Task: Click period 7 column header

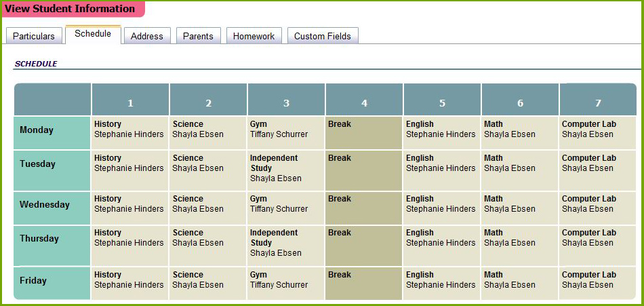Action: [598, 103]
